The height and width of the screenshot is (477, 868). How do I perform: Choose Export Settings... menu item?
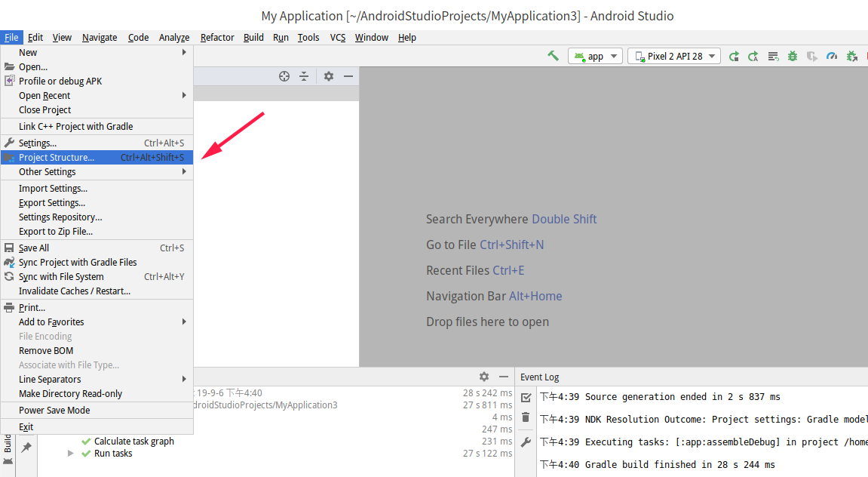pos(97,203)
